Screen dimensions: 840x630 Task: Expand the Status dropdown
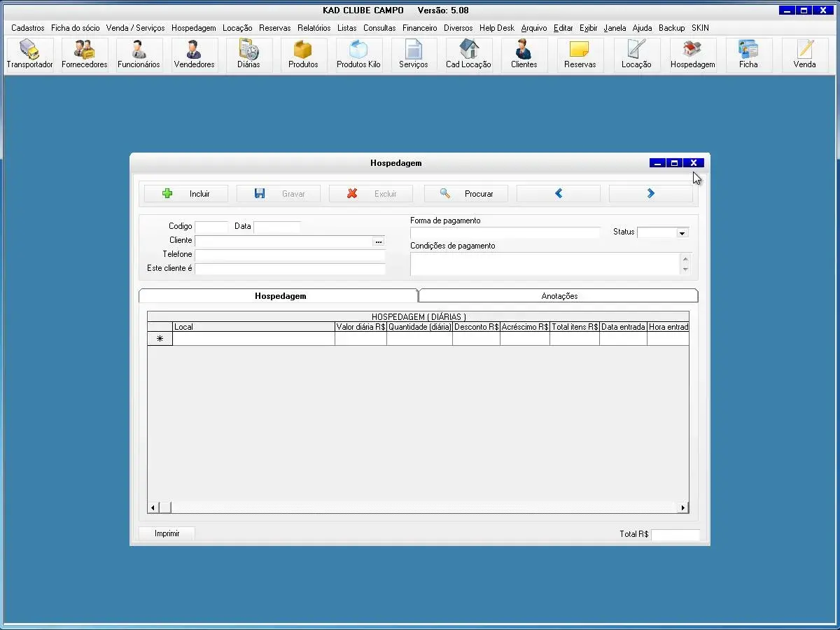(682, 233)
